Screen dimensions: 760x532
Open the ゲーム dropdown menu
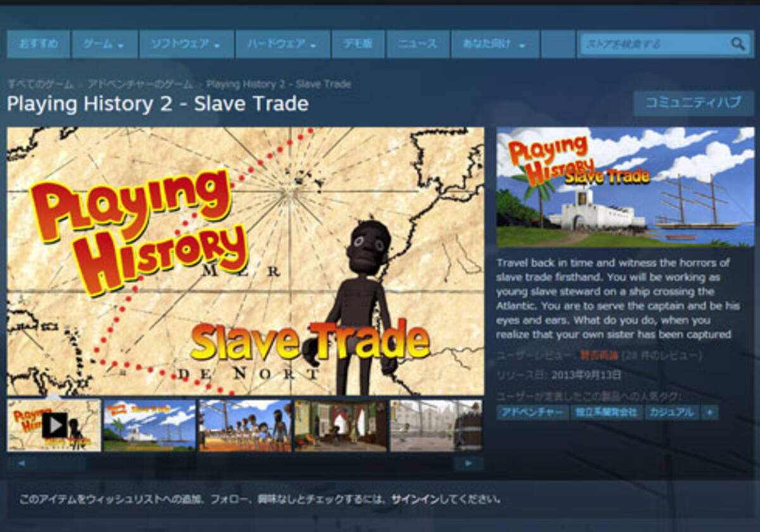(103, 44)
